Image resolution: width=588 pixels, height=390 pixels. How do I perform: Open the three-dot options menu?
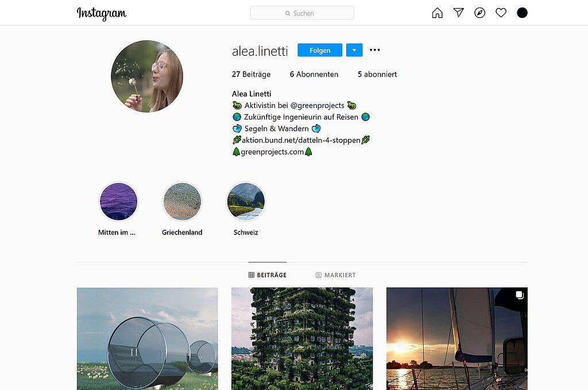pos(375,50)
